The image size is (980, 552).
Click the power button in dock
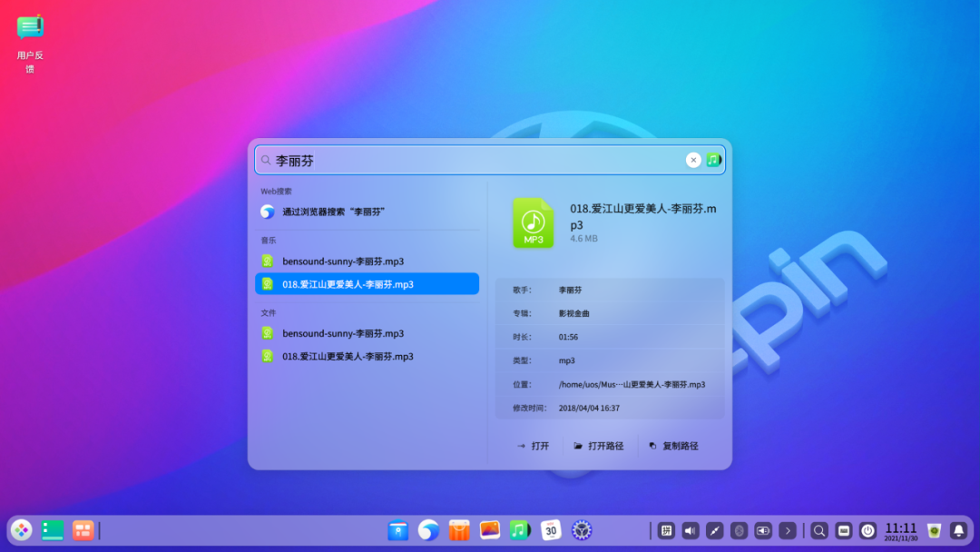(868, 531)
